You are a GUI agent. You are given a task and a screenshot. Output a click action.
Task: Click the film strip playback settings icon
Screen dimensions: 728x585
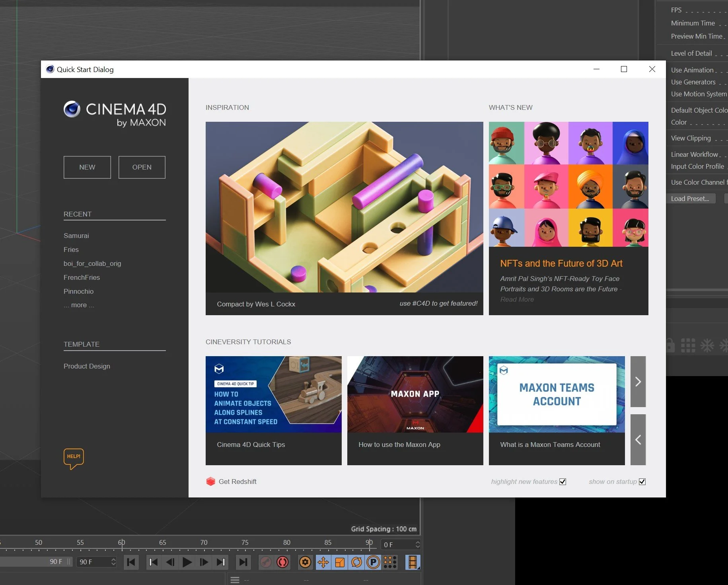pos(413,562)
